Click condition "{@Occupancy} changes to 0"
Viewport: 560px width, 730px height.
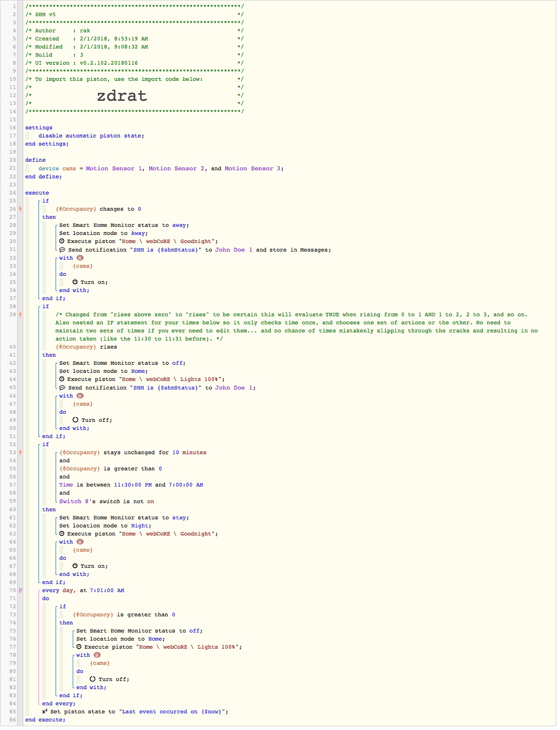point(98,209)
